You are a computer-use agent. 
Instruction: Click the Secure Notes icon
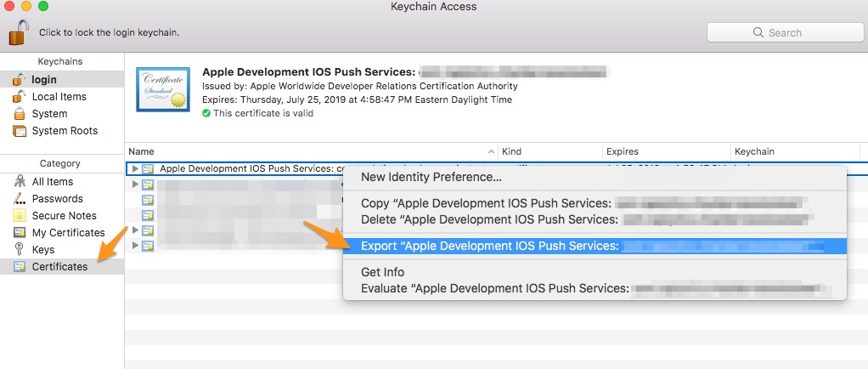tap(20, 215)
